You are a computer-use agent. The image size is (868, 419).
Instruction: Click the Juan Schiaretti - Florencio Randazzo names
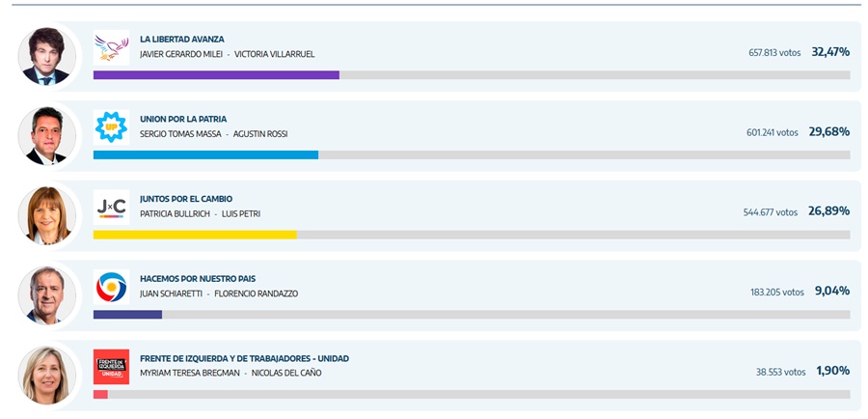coord(219,293)
